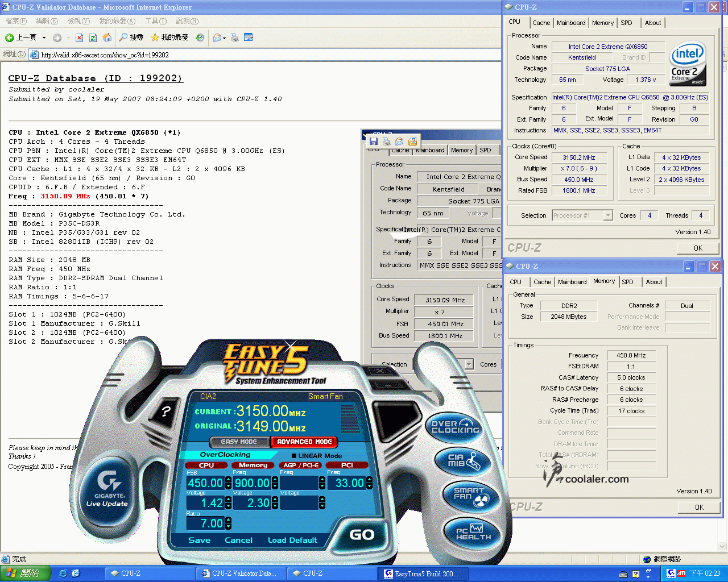Activate ADVANCED MODE in EasyTune5
Image resolution: width=728 pixels, height=582 pixels.
304,442
